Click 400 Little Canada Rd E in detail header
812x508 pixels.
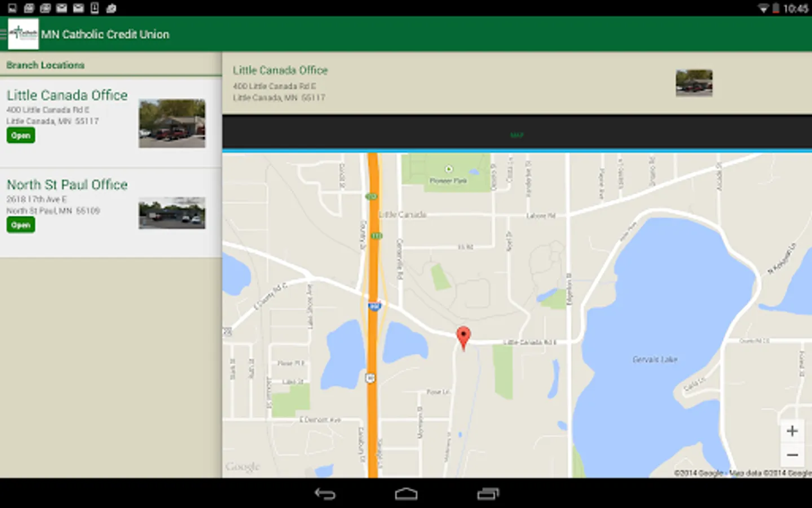pyautogui.click(x=275, y=86)
